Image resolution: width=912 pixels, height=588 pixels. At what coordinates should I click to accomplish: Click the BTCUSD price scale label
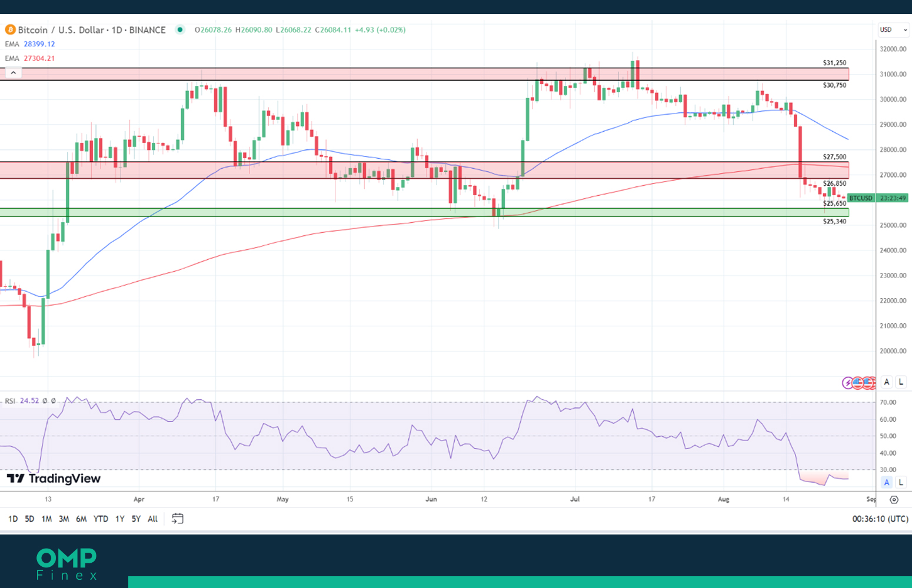tap(861, 198)
